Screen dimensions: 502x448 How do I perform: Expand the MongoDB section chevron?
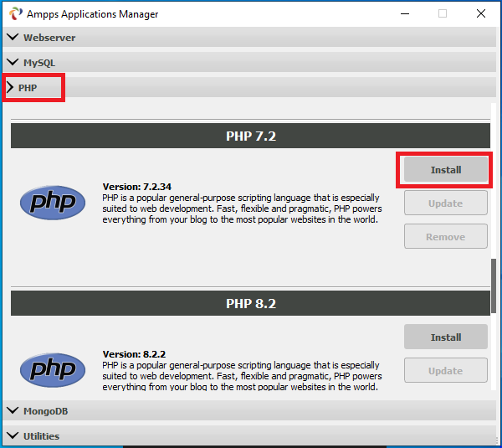pyautogui.click(x=13, y=410)
